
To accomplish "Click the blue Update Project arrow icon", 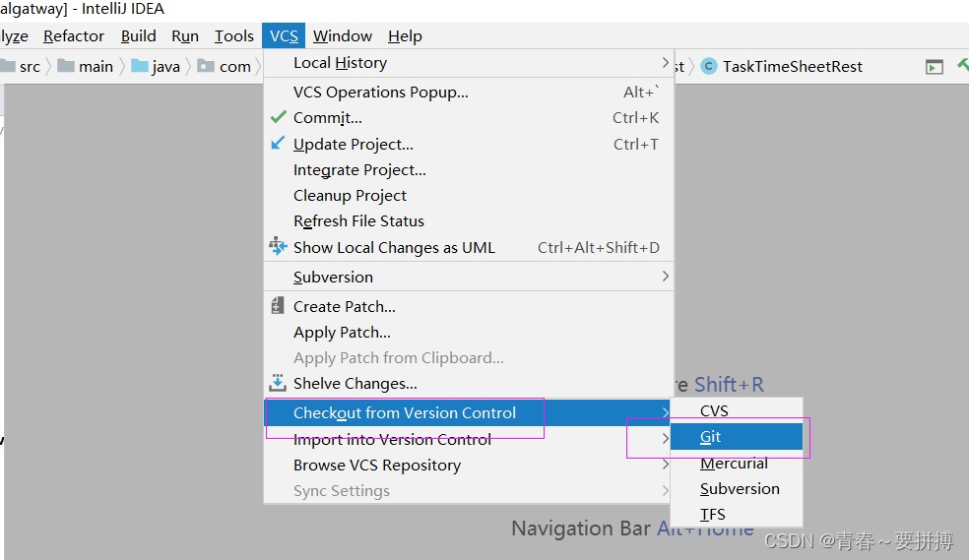I will pyautogui.click(x=278, y=144).
